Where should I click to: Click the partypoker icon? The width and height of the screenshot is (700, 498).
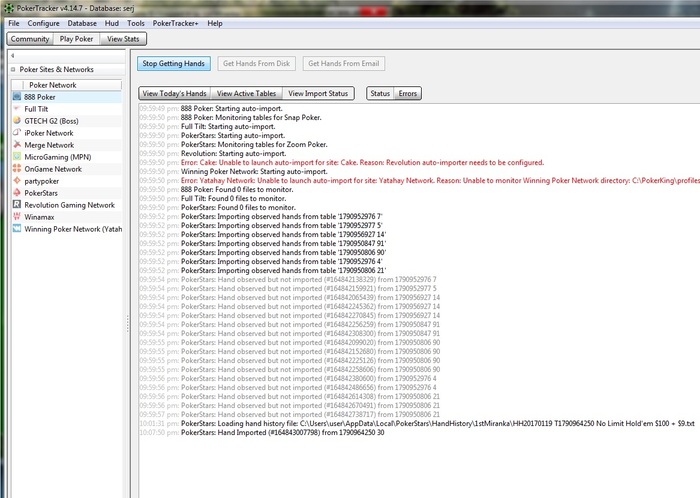17,181
